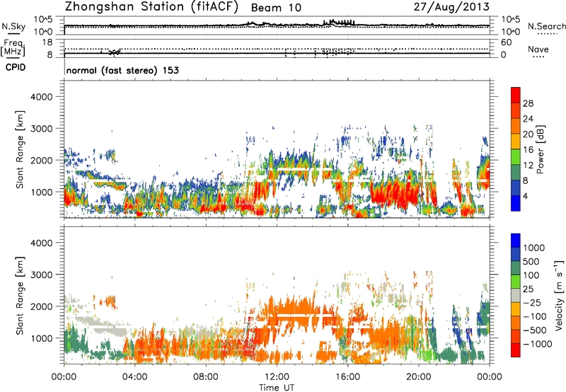The image size is (566, 392).
Task: Click the 'N.Search' legend label
Action: (547, 26)
